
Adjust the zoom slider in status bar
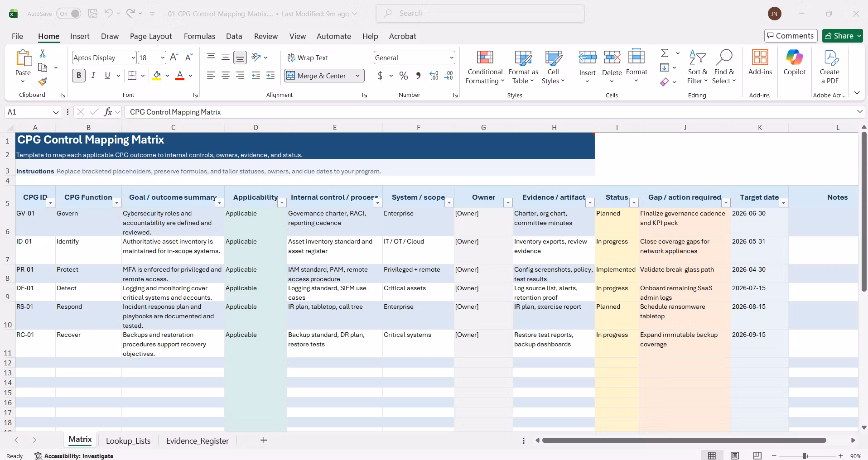point(805,456)
